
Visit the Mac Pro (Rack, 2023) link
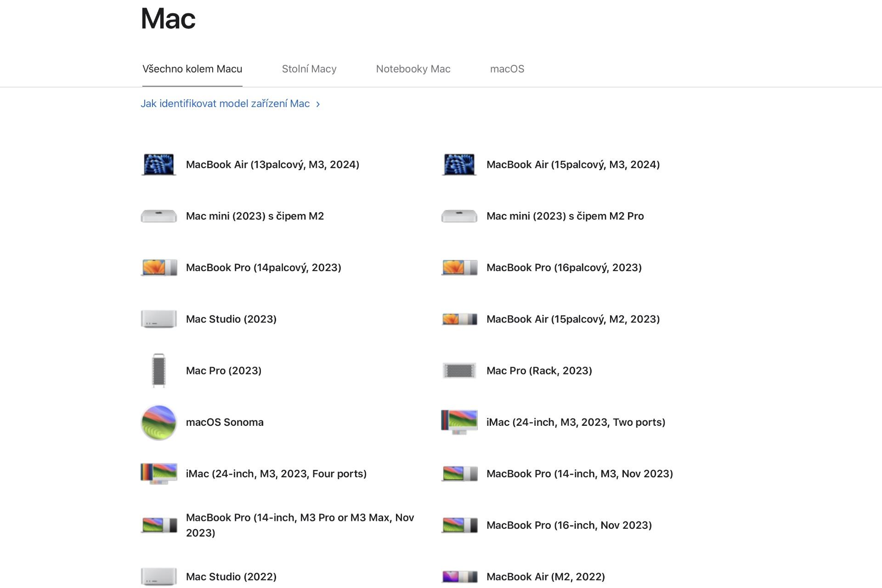tap(539, 370)
